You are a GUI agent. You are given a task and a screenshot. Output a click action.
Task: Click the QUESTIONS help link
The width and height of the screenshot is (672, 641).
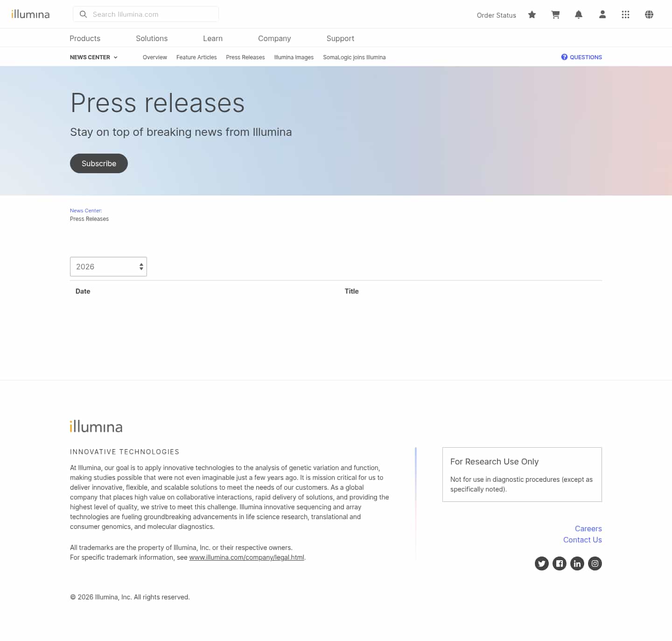[581, 57]
